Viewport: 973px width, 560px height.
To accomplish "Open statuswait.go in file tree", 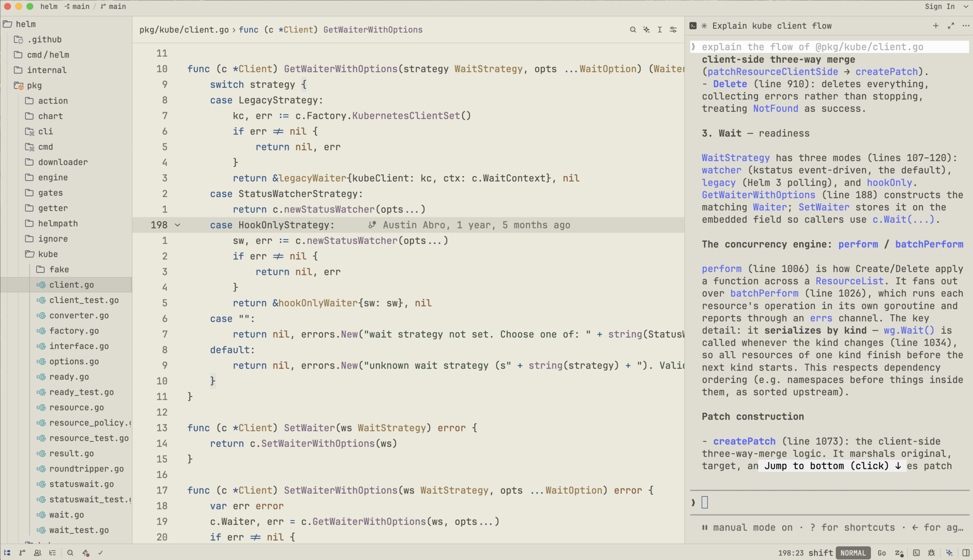I will tap(81, 484).
